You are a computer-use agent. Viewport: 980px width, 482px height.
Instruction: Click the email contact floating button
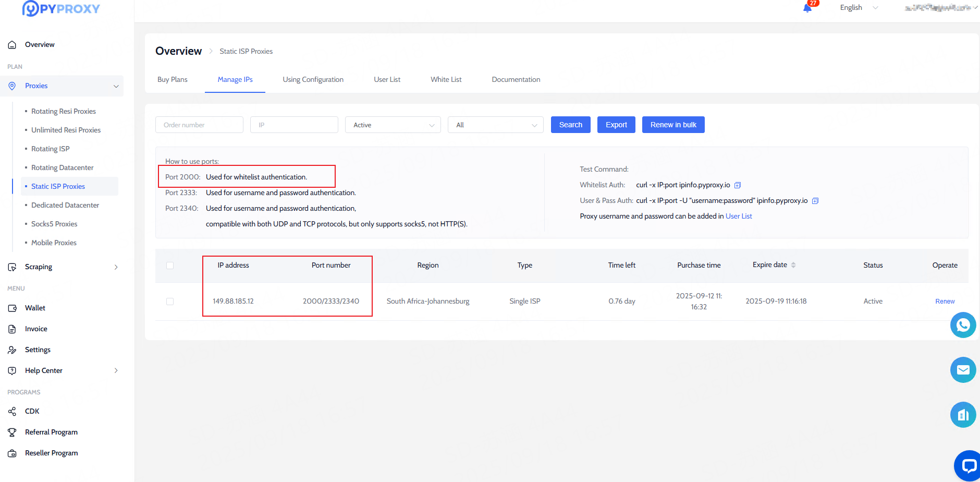click(x=963, y=370)
